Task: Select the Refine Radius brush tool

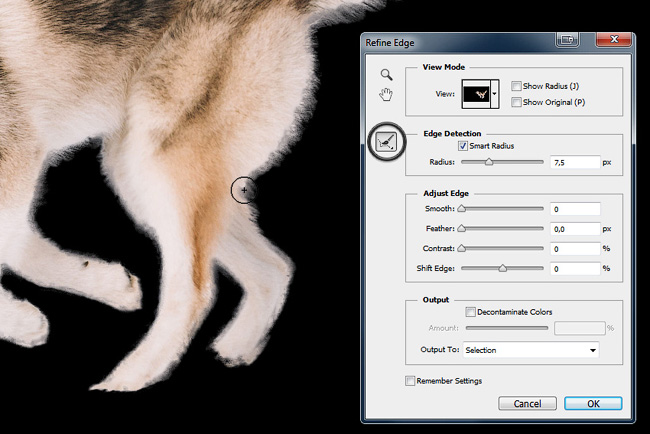Action: click(x=386, y=142)
